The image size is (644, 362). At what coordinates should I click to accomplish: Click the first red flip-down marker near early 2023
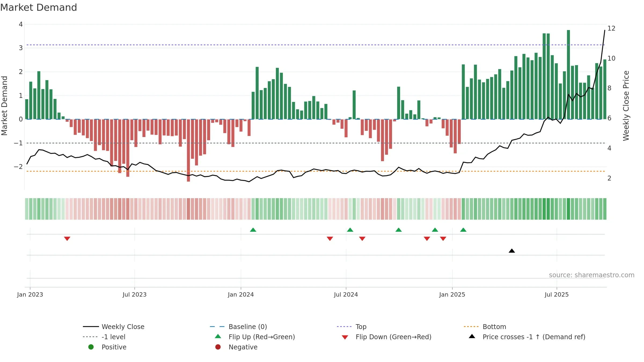point(67,239)
